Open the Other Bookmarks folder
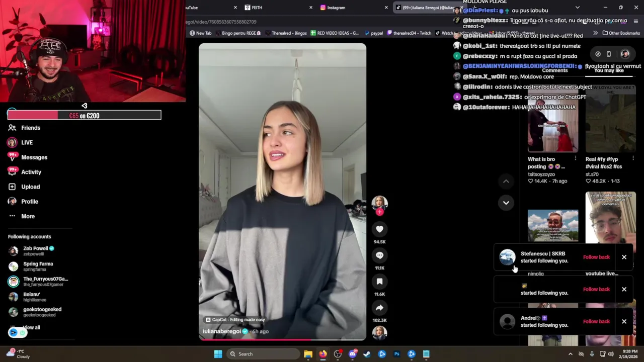644x362 pixels. [621, 33]
